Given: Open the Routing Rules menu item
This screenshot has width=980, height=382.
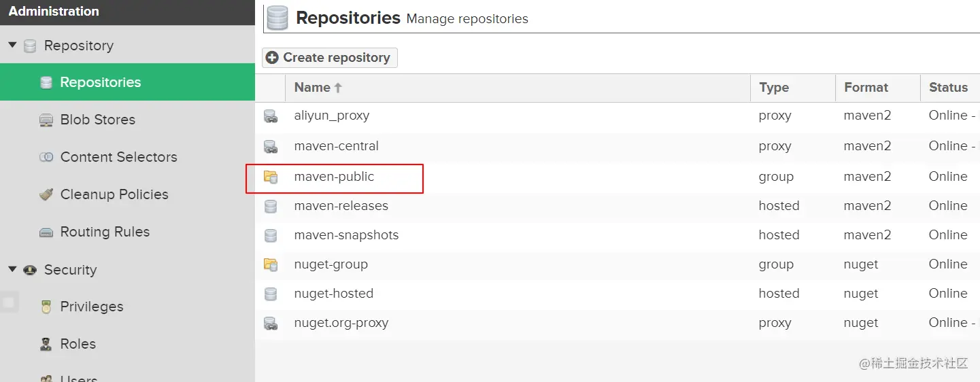Looking at the screenshot, I should click(x=105, y=232).
